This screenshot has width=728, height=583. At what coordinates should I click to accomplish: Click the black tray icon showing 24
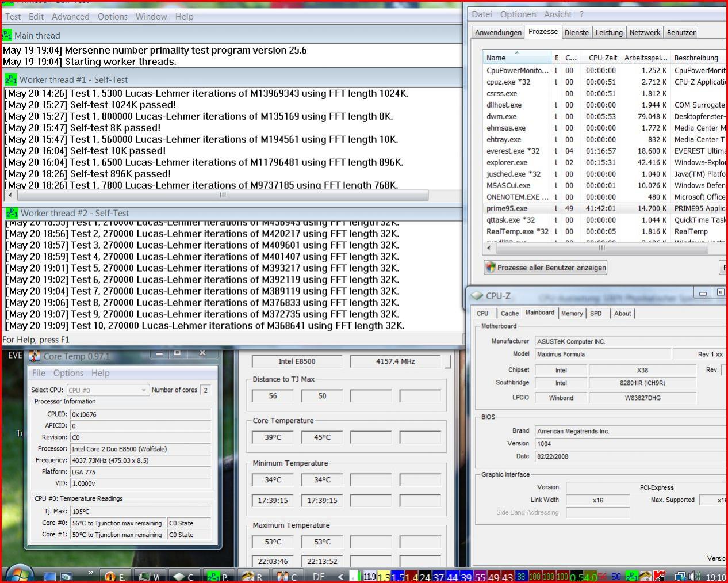[x=425, y=577]
